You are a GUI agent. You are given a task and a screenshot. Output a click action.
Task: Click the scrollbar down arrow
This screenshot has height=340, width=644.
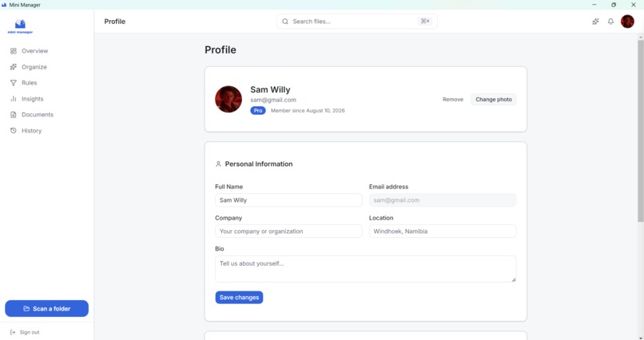pos(640,338)
